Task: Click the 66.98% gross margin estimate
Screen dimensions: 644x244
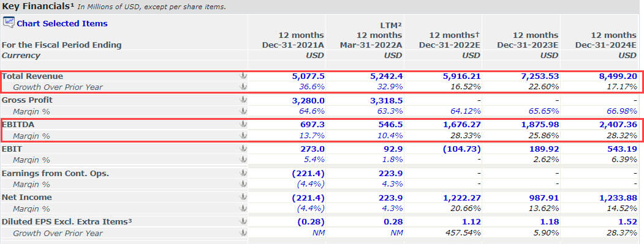Action: 622,111
